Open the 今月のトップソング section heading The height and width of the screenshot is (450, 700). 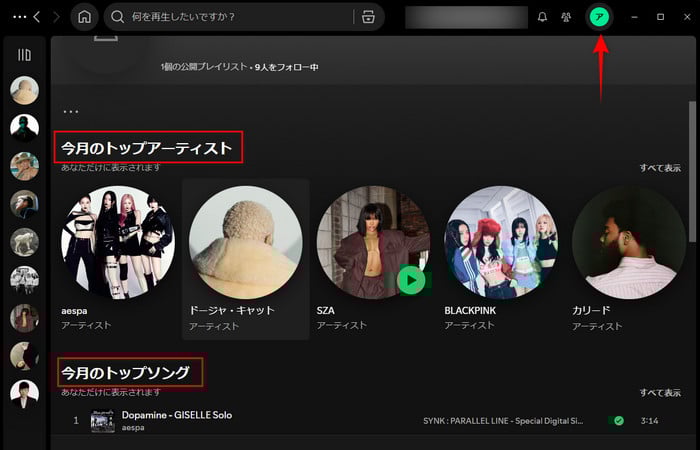tap(125, 372)
